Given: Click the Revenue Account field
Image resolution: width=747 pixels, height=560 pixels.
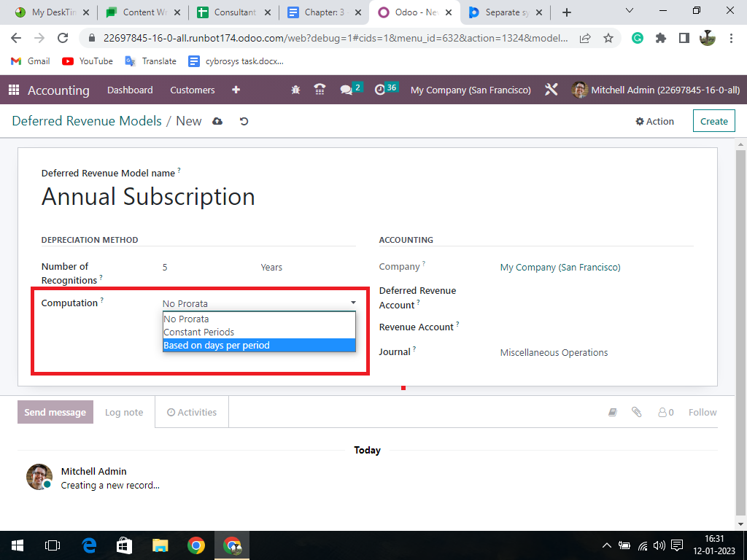Looking at the screenshot, I should 597,327.
